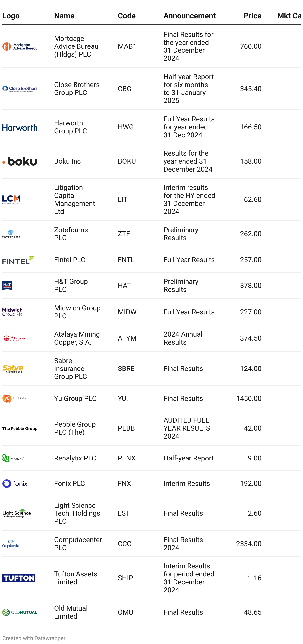Click the Zotefoams logo

click(11, 234)
